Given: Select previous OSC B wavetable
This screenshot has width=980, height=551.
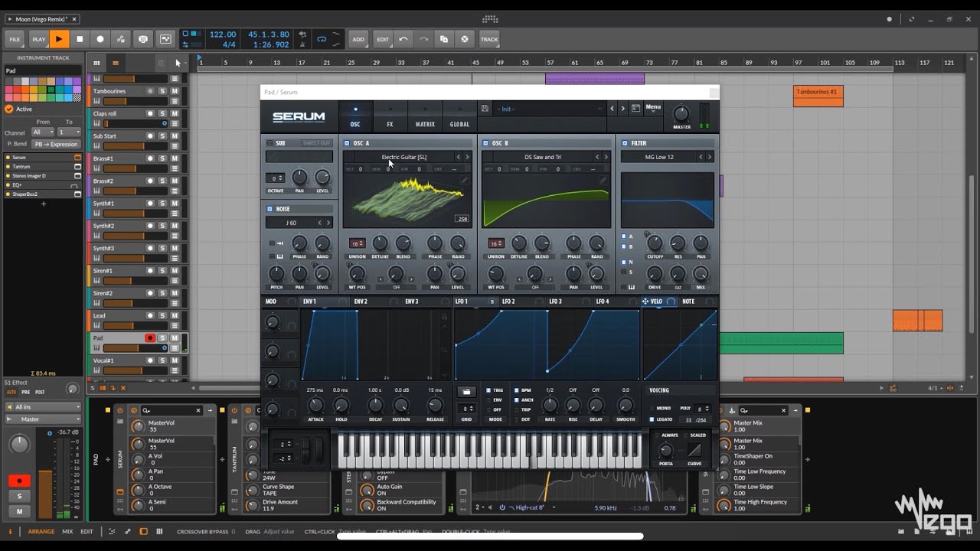Looking at the screenshot, I should [597, 157].
